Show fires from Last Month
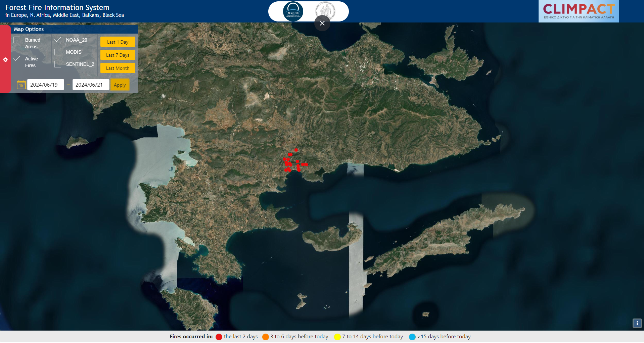Screen dimensions: 644x343 118,68
